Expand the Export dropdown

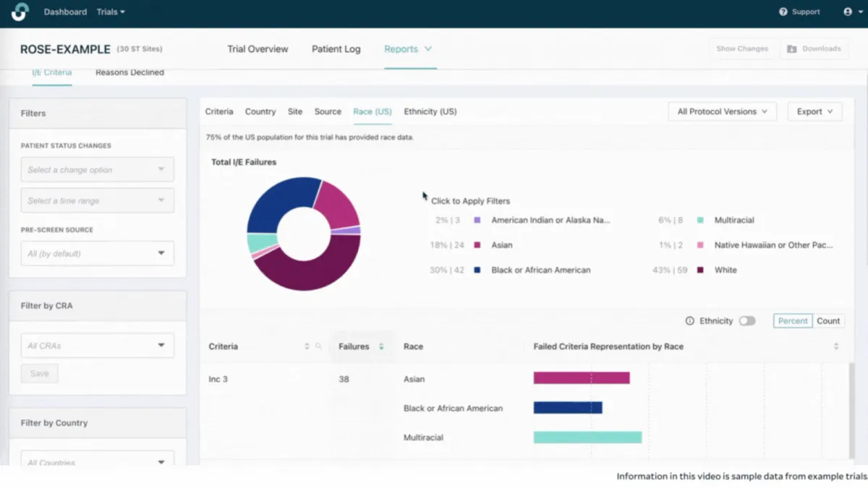814,111
